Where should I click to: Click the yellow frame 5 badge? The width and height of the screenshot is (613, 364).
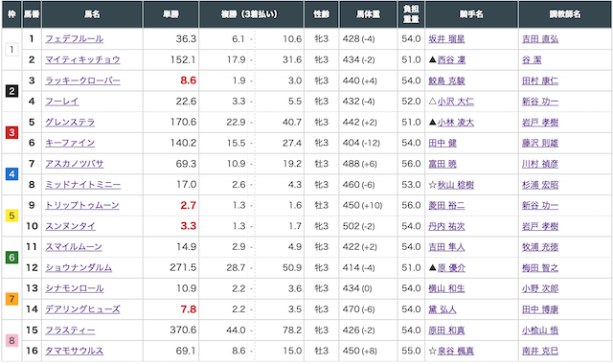[11, 216]
